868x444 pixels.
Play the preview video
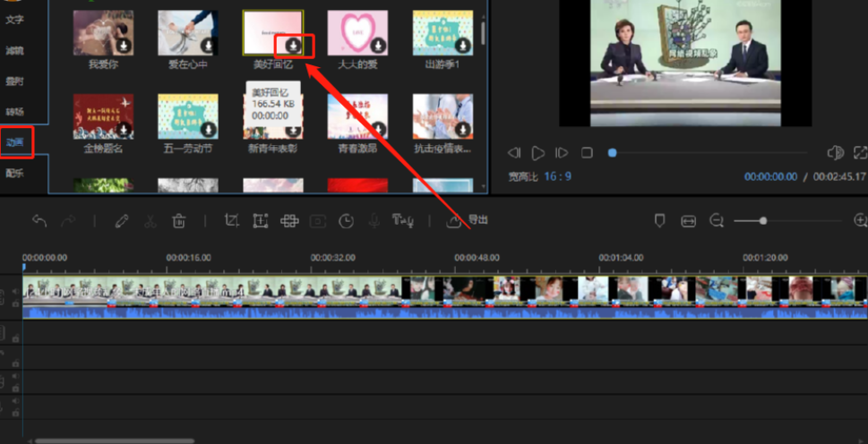[x=537, y=153]
